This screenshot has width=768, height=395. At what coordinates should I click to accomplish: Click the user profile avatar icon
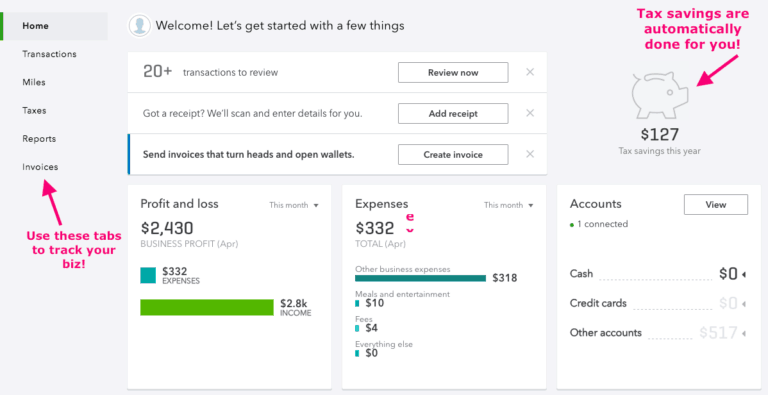tap(140, 25)
